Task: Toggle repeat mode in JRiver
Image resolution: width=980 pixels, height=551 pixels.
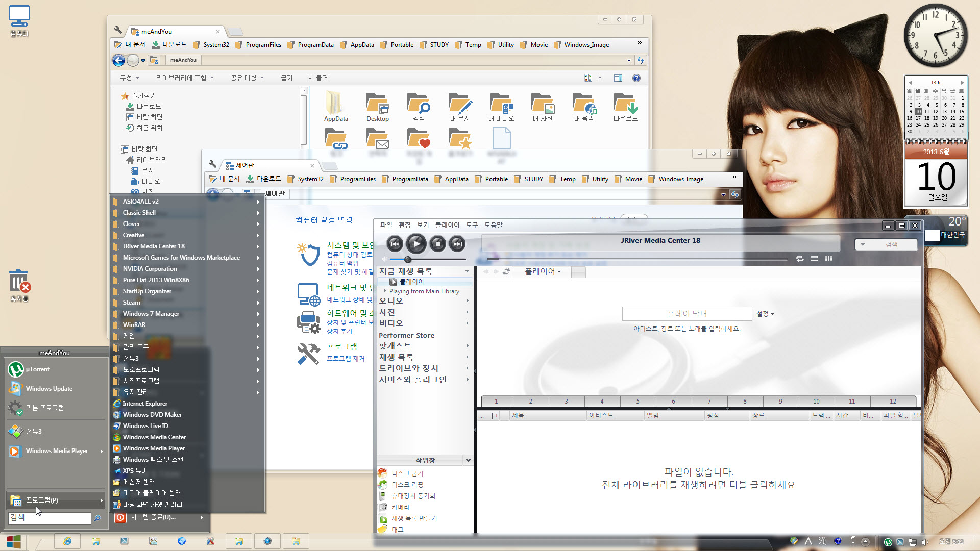Action: click(800, 259)
